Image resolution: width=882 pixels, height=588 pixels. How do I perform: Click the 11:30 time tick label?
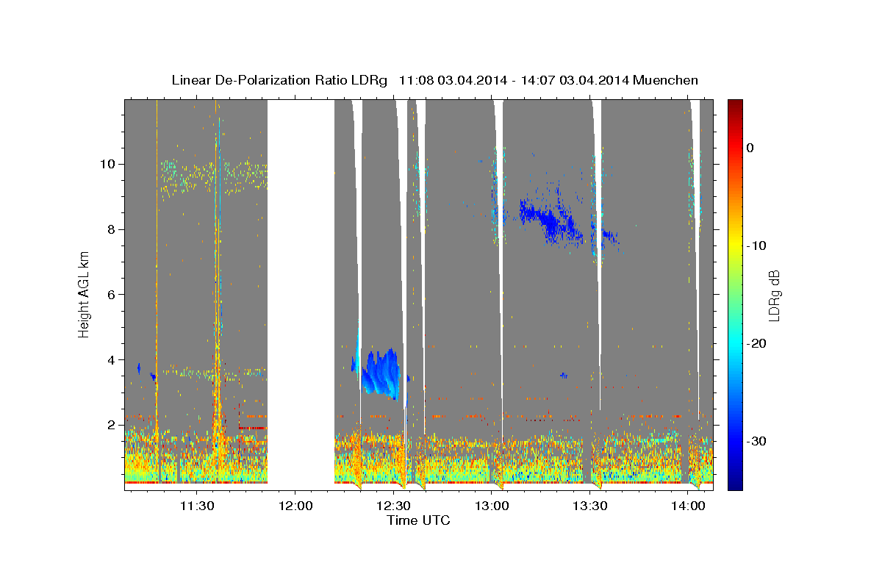click(x=197, y=506)
